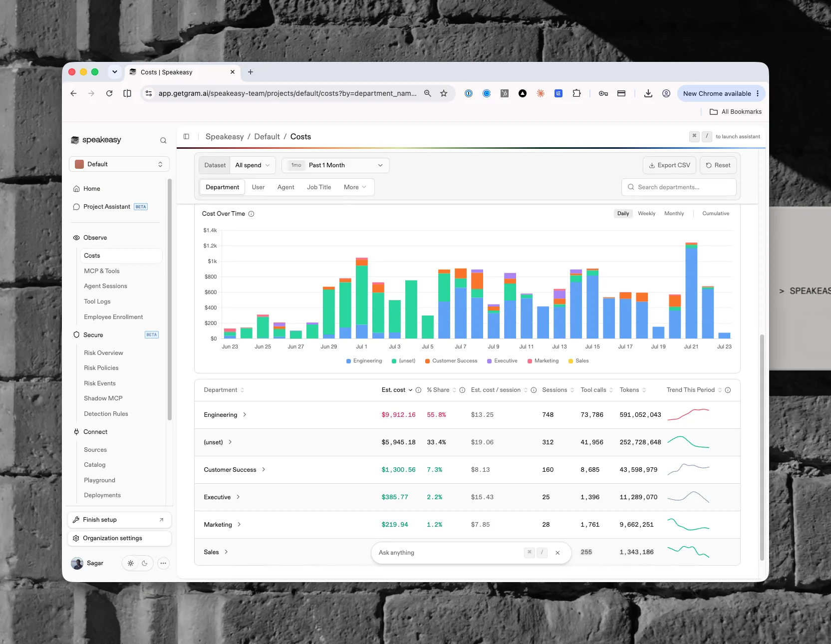The width and height of the screenshot is (831, 644).
Task: Click info icon next to % Share
Action: click(462, 390)
